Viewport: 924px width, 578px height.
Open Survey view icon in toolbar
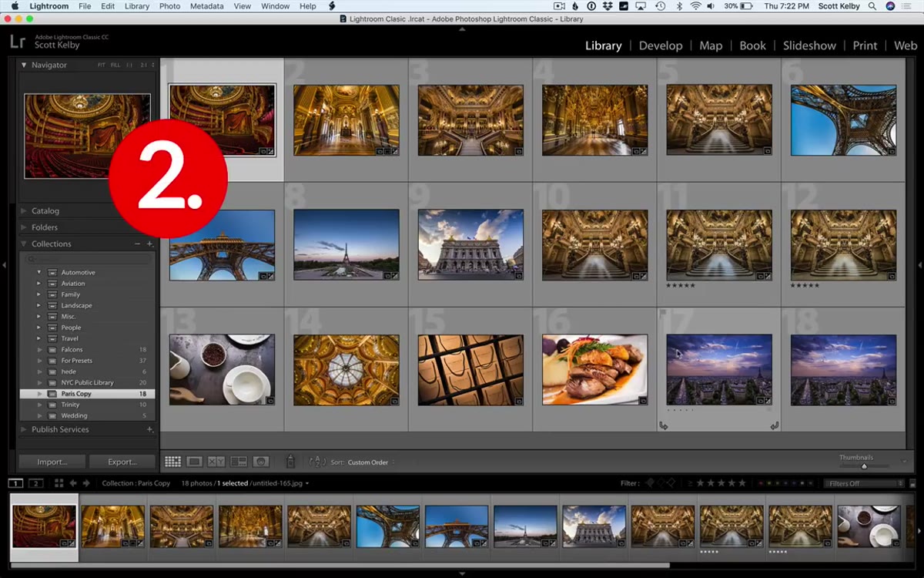[x=239, y=462]
